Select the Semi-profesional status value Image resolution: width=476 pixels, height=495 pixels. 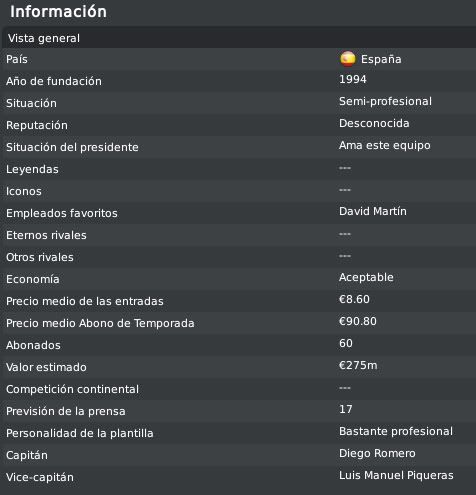pyautogui.click(x=385, y=101)
